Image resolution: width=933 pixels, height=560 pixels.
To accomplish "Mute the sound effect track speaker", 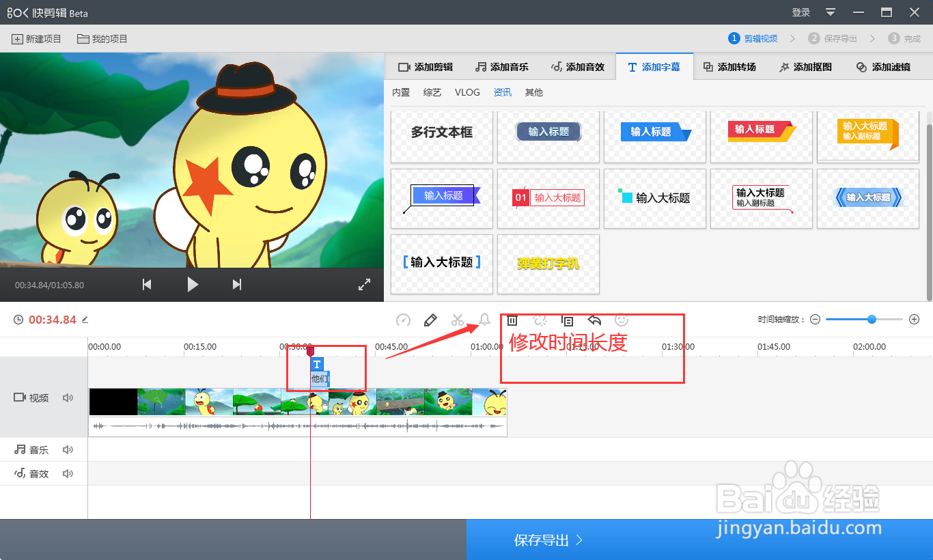I will click(68, 473).
